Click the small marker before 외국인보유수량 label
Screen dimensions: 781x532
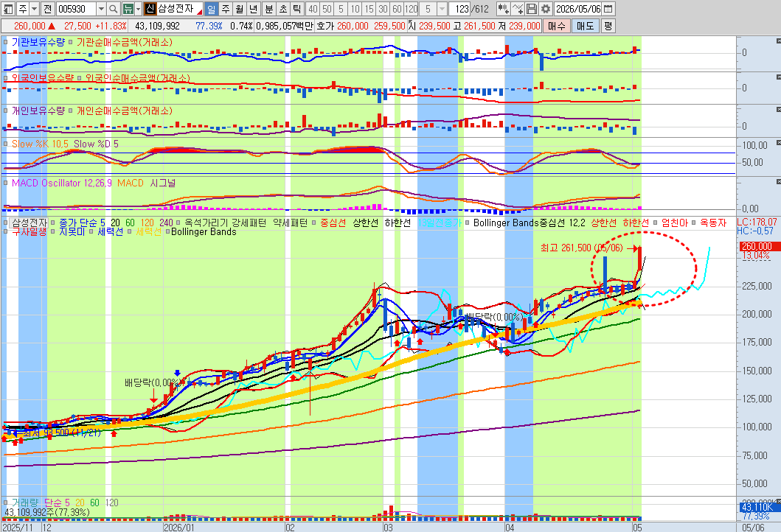pyautogui.click(x=6, y=78)
